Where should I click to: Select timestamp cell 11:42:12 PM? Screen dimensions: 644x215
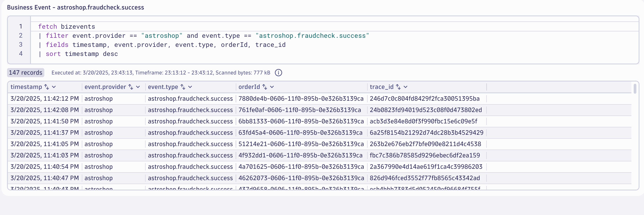[45, 99]
